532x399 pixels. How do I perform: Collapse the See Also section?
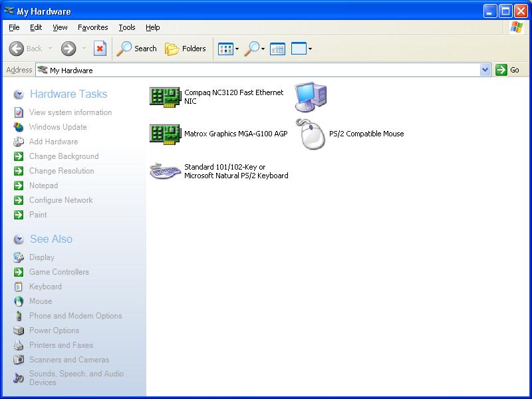19,239
